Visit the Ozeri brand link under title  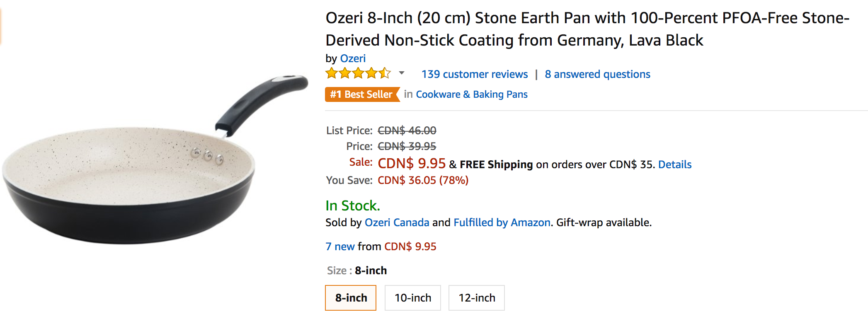click(x=353, y=58)
